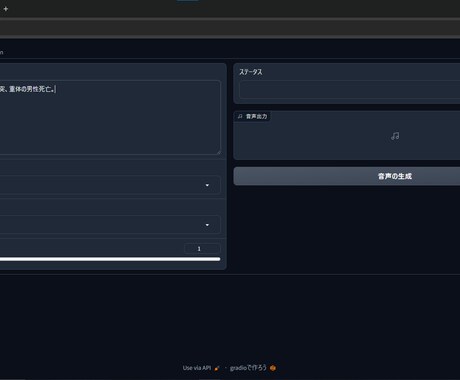
Task: Open a new browser tab with plus icon
Action: (x=6, y=9)
